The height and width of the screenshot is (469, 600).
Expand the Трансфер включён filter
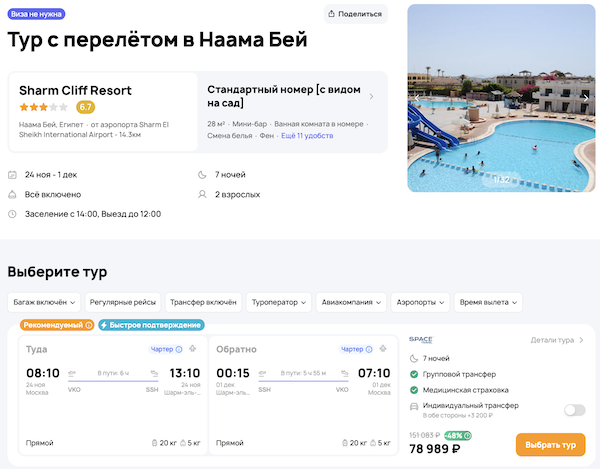(203, 301)
